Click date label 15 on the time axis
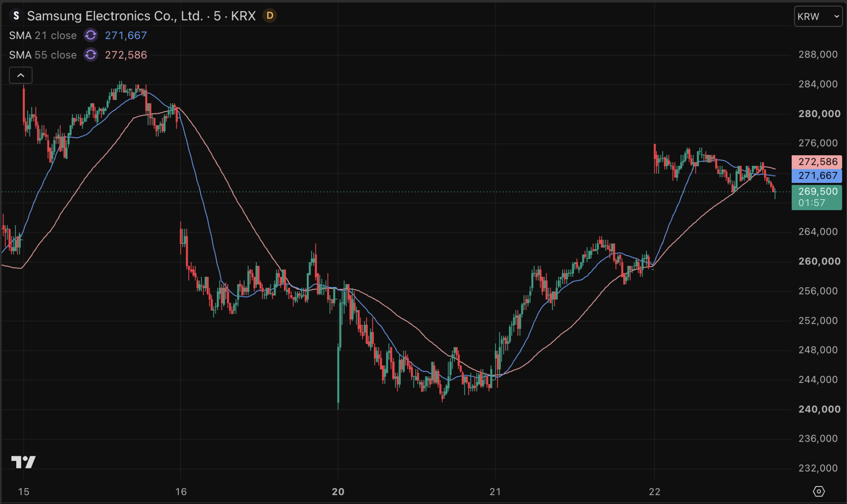 point(24,492)
